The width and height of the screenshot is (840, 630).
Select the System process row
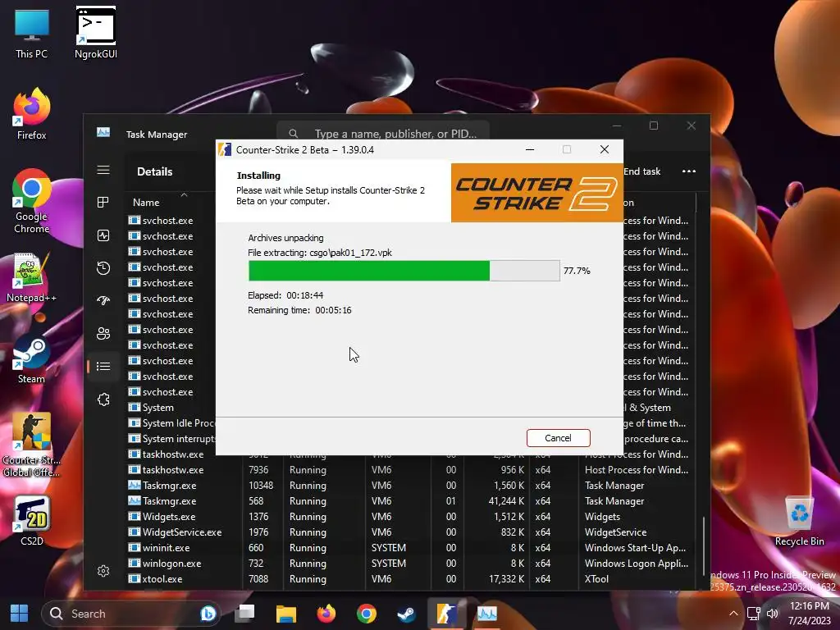171,408
